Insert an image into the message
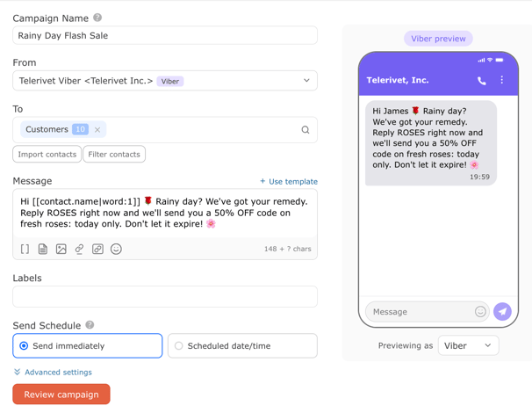This screenshot has height=413, width=532. click(x=61, y=249)
